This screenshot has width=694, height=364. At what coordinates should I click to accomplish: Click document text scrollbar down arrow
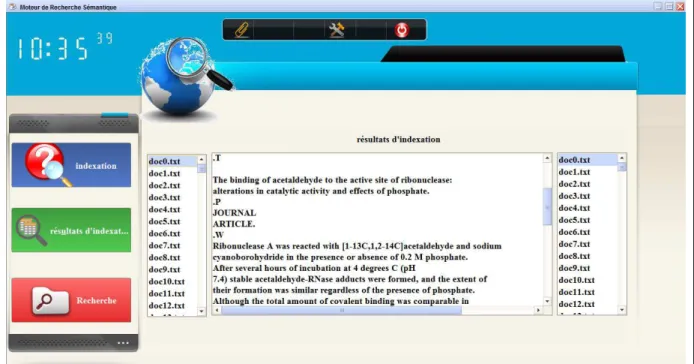[547, 301]
